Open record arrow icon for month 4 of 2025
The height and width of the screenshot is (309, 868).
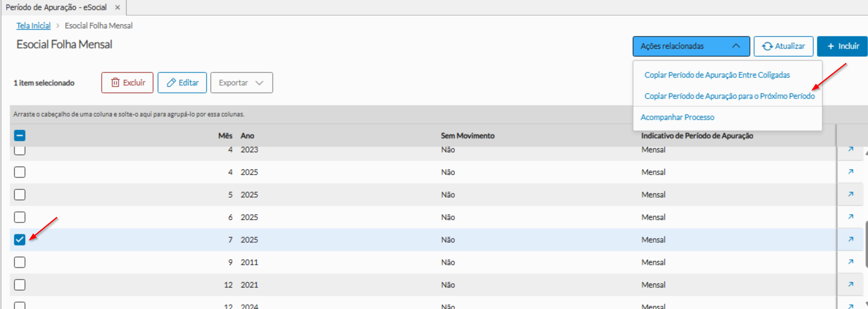coord(851,172)
